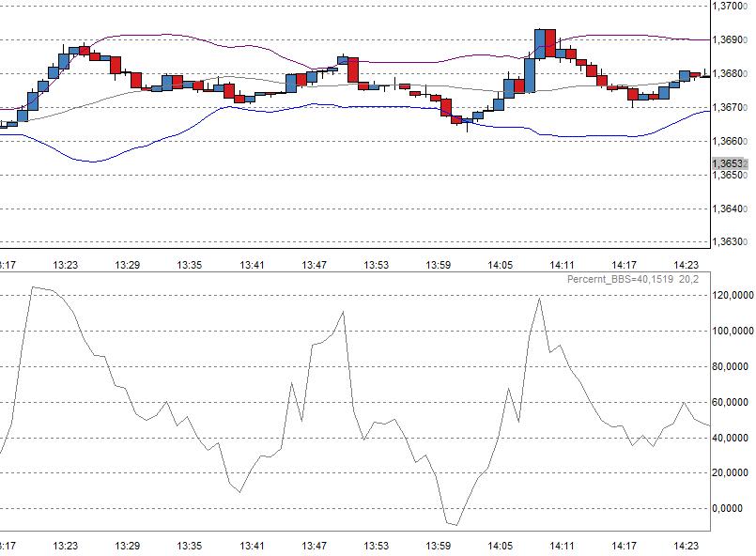Screen dimensions: 756x556
Task: Click the Percernt_BBS=40,1519 20,2 indicator label
Action: coord(633,279)
